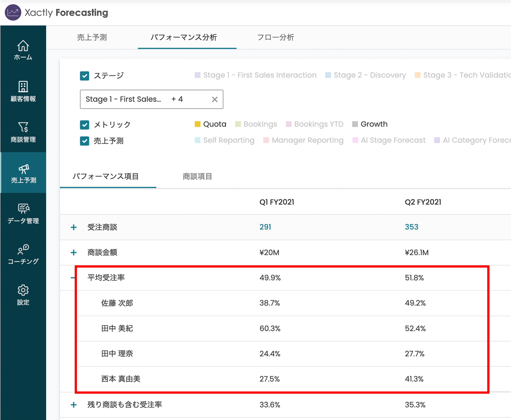Open the データ管理 sidebar icon

(23, 212)
